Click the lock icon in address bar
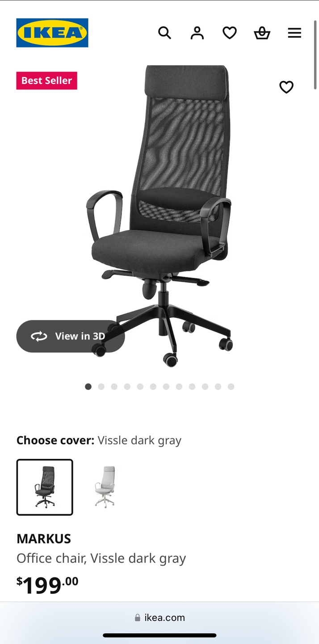 [x=138, y=618]
